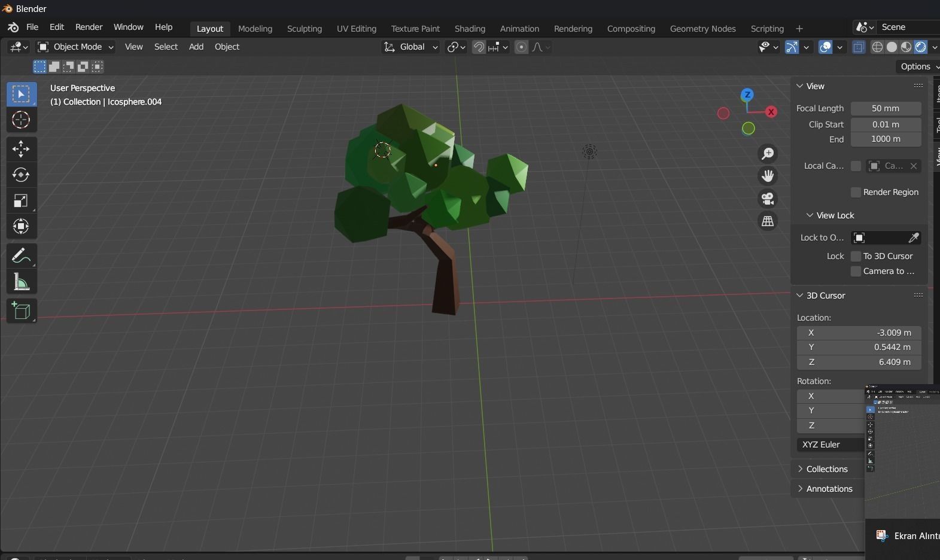Click the Blender logo menu icon

[13, 28]
